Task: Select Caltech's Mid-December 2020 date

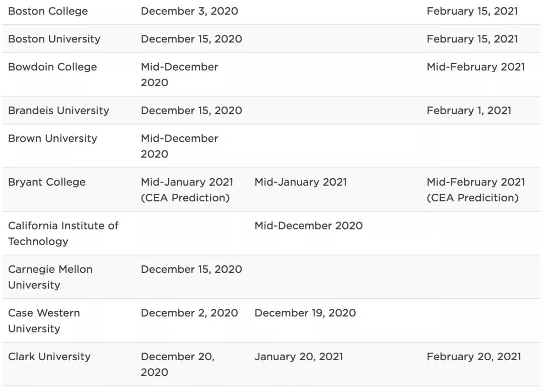Action: click(308, 226)
